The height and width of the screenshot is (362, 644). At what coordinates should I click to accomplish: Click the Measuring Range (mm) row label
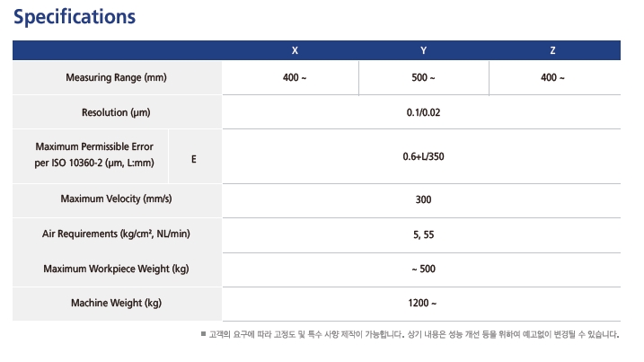[117, 78]
